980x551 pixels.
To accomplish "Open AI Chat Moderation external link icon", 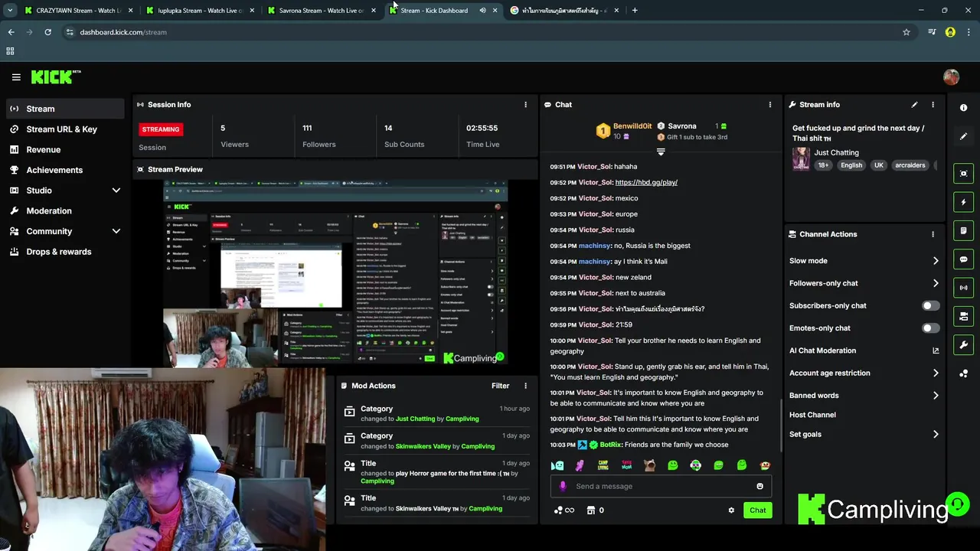I will [936, 350].
